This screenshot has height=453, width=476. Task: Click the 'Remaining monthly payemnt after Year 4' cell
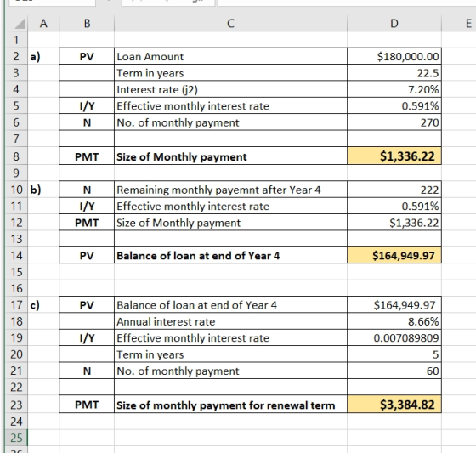tap(230, 190)
